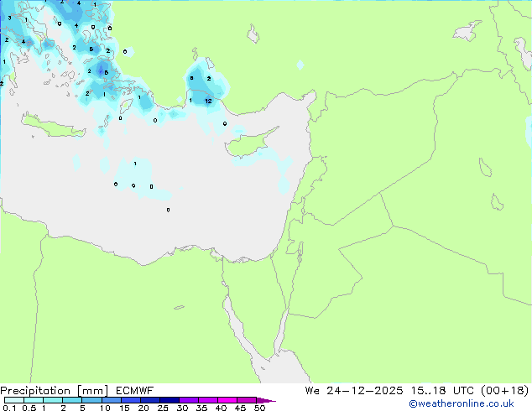This screenshot has width=532, height=411.
Task: Select the 5–10 mm legend color box
Action: click(x=91, y=400)
